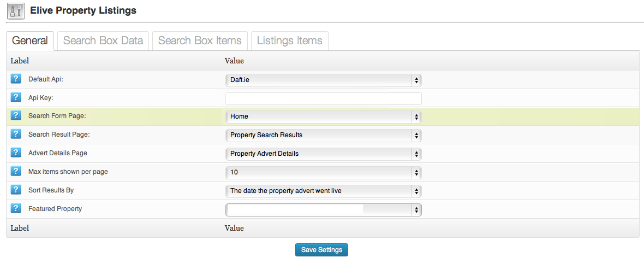Open the Sort Results By dropdown

324,191
